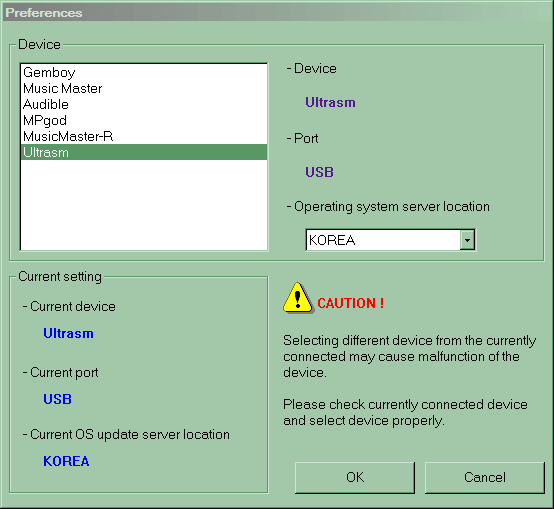Click the highlighted Ultrasm list entry
This screenshot has height=509, width=554.
(144, 152)
